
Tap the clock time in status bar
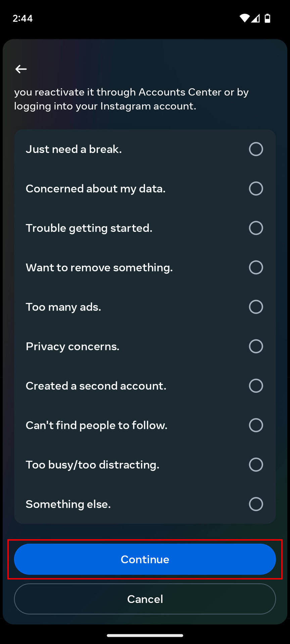(x=22, y=18)
